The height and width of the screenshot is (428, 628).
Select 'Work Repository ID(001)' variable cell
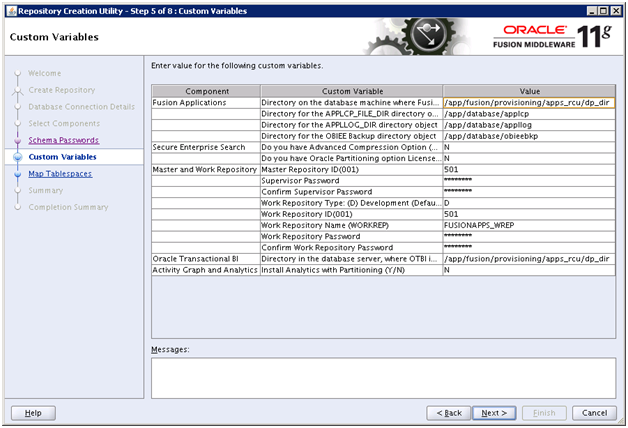coord(352,215)
